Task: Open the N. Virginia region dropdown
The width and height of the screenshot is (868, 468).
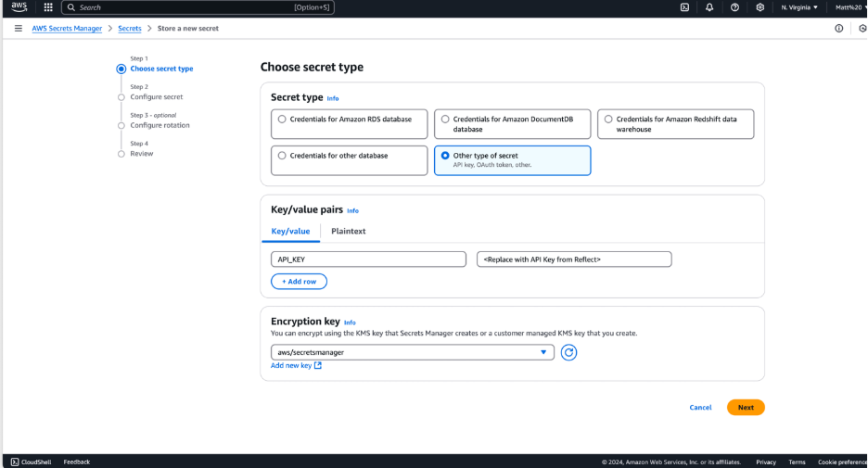Action: pyautogui.click(x=799, y=7)
